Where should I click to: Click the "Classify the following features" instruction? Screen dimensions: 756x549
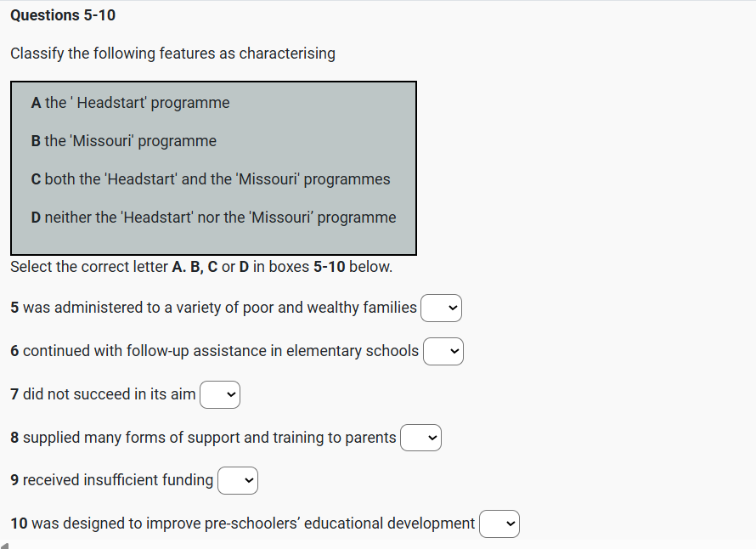click(172, 54)
